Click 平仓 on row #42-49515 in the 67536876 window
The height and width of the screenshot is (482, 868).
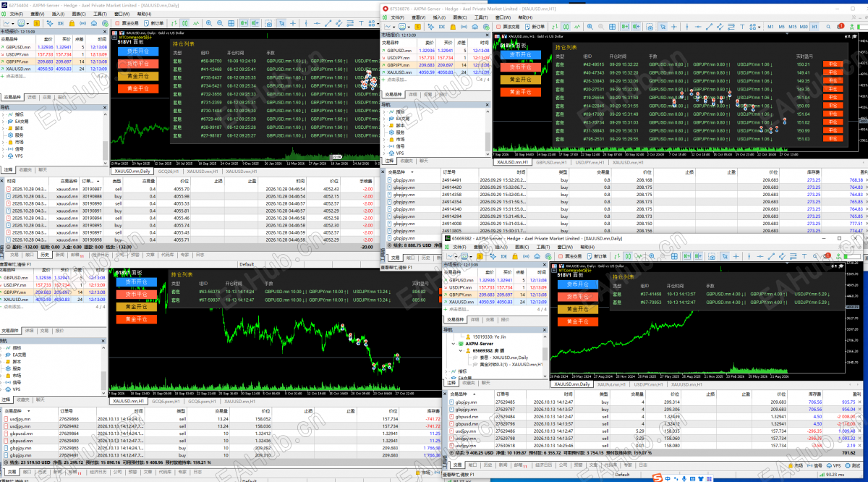click(x=833, y=64)
